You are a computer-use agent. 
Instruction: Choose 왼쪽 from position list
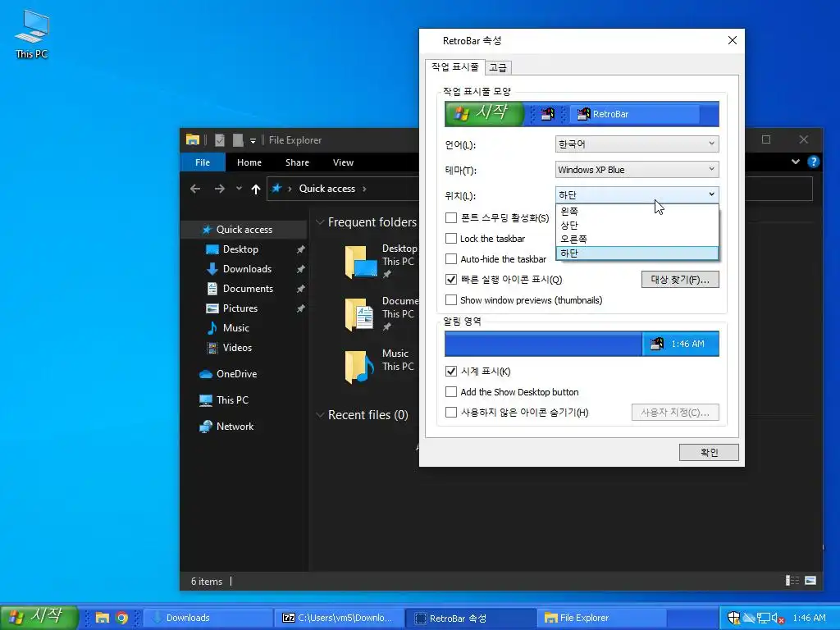point(637,211)
